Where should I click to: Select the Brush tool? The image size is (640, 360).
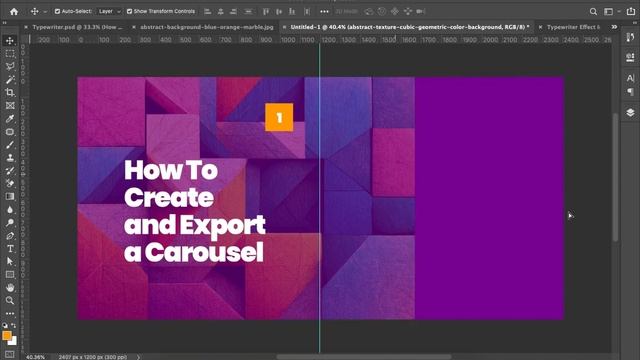(x=10, y=145)
